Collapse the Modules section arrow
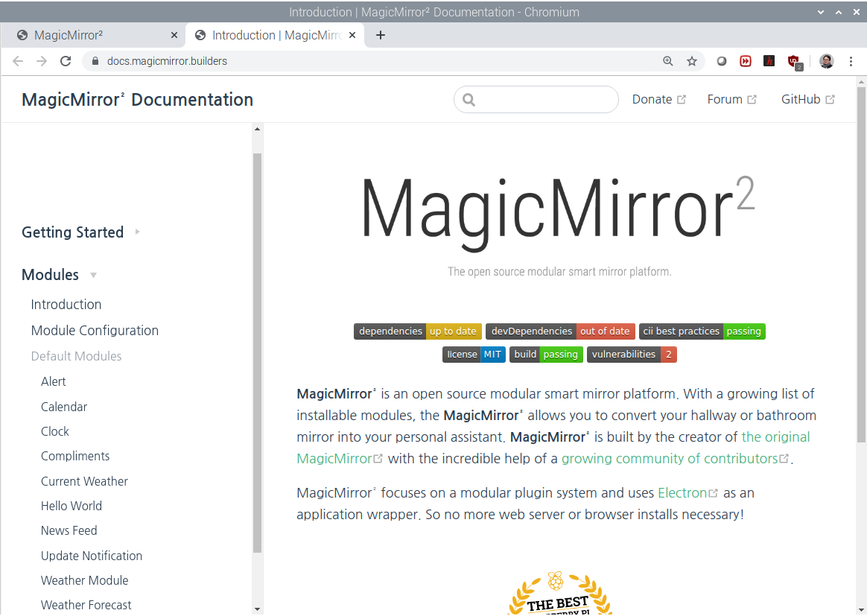 [x=93, y=275]
